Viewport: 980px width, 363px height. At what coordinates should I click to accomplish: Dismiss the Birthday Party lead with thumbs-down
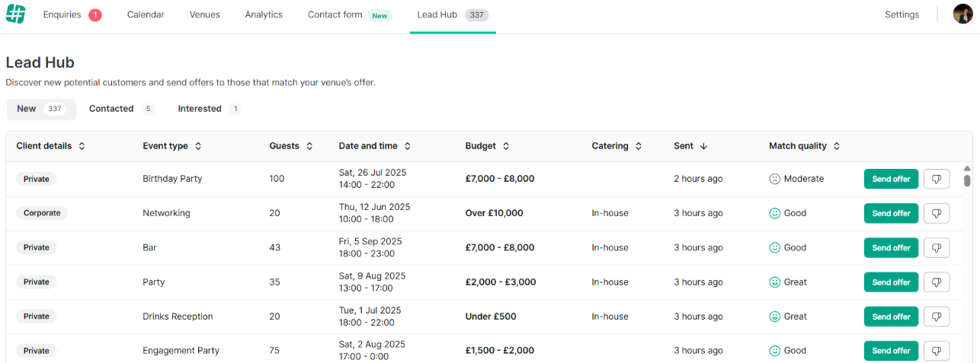(937, 179)
